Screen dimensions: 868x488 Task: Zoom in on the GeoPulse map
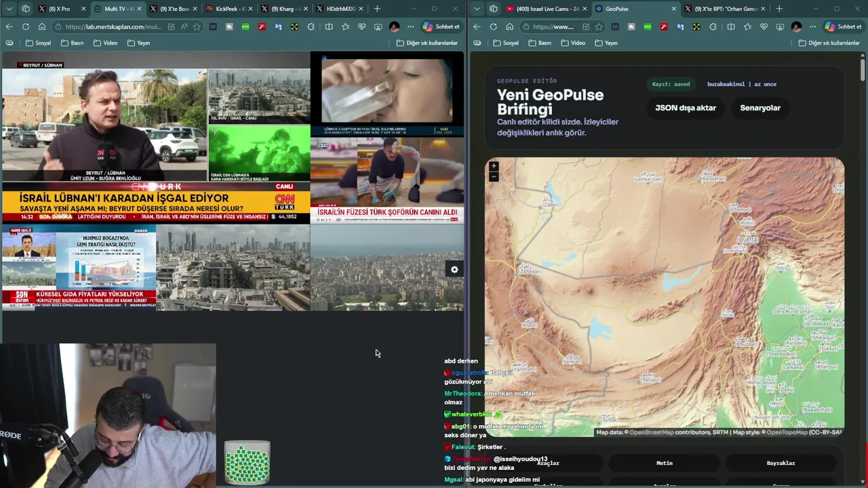click(494, 166)
